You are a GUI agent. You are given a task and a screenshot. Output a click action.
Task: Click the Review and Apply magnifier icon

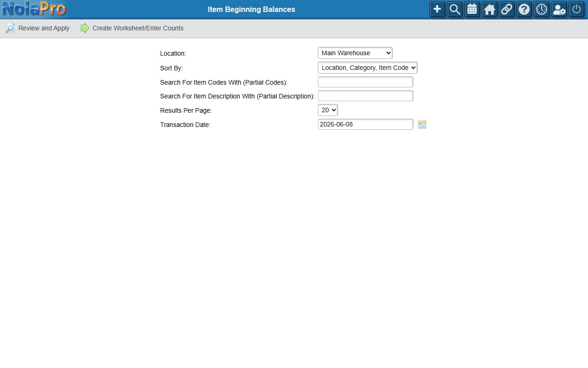tap(10, 28)
